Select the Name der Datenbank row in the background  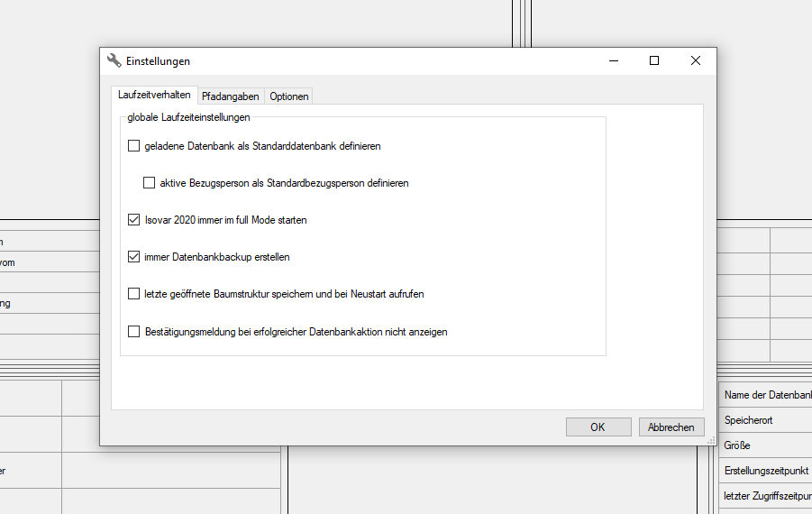click(x=766, y=395)
